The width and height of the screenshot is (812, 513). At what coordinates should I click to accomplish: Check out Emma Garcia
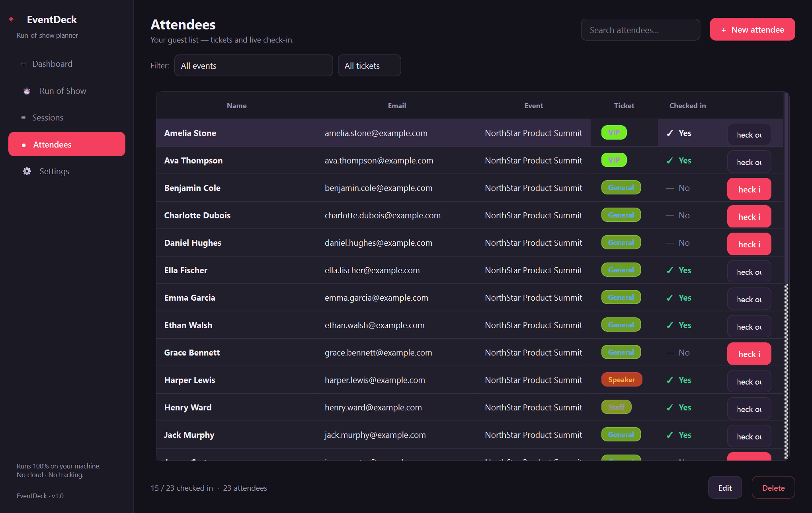(x=749, y=299)
